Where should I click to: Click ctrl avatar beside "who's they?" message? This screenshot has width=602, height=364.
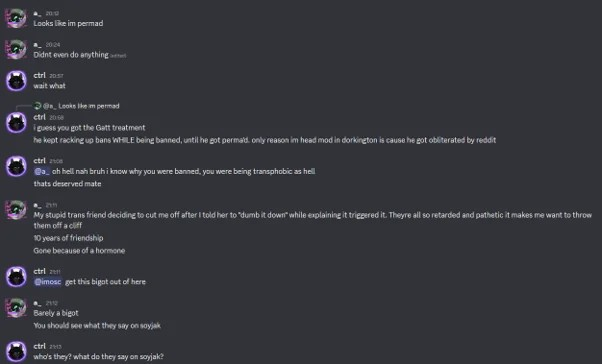click(16, 351)
